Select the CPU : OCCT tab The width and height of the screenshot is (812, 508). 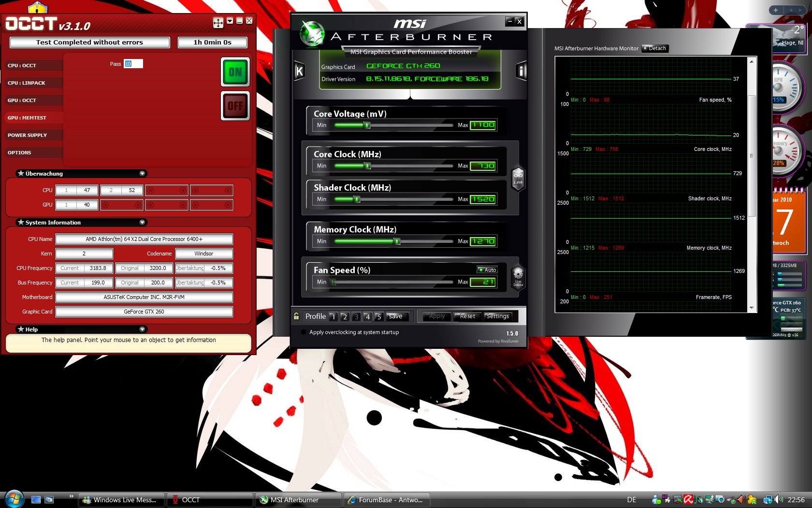tap(34, 65)
